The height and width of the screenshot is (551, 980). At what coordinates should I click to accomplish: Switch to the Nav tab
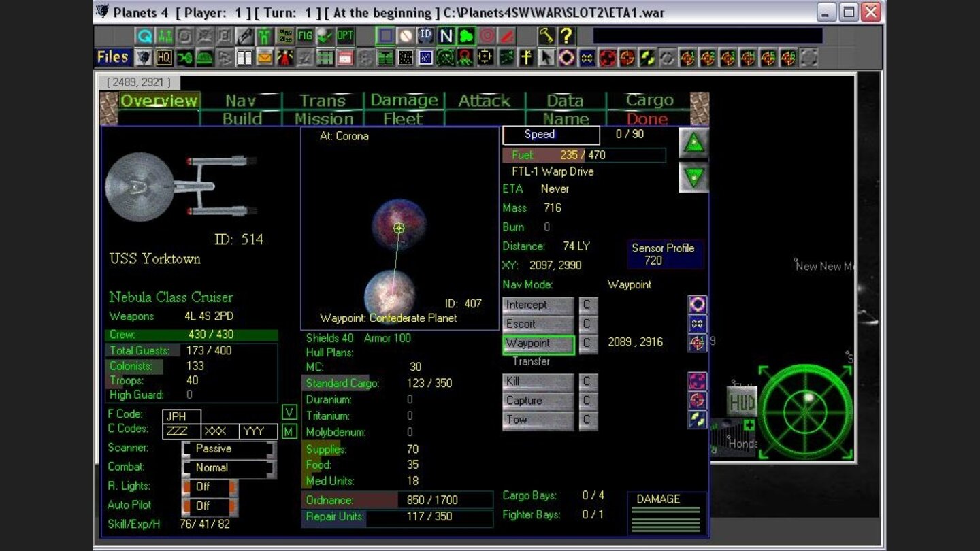click(240, 101)
